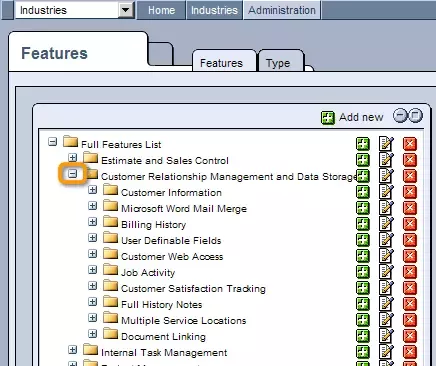
Task: Delete the Customer Information feature
Action: coord(410,192)
